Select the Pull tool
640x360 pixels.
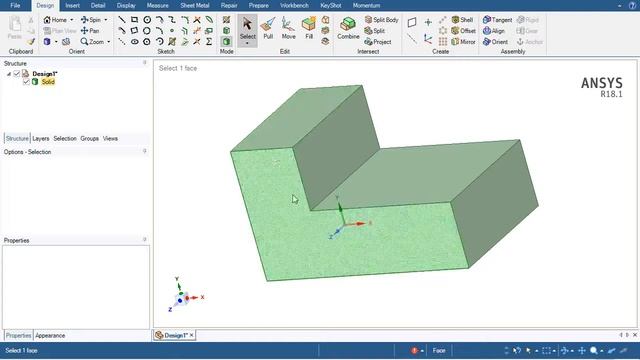(x=268, y=28)
